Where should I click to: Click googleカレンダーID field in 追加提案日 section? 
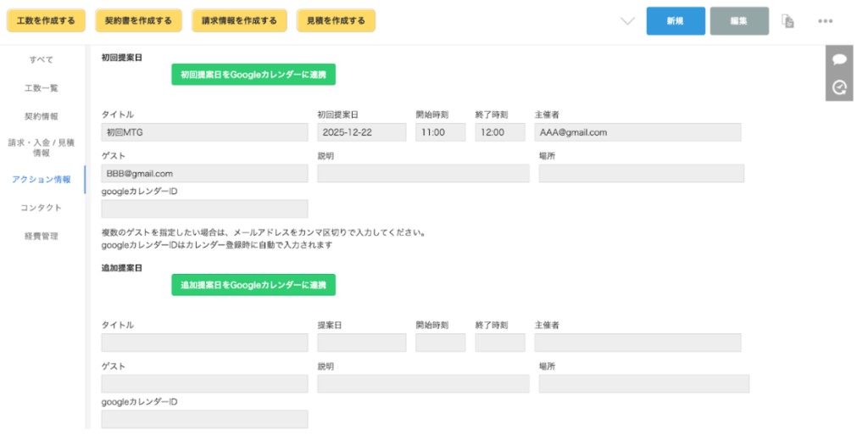click(x=205, y=420)
